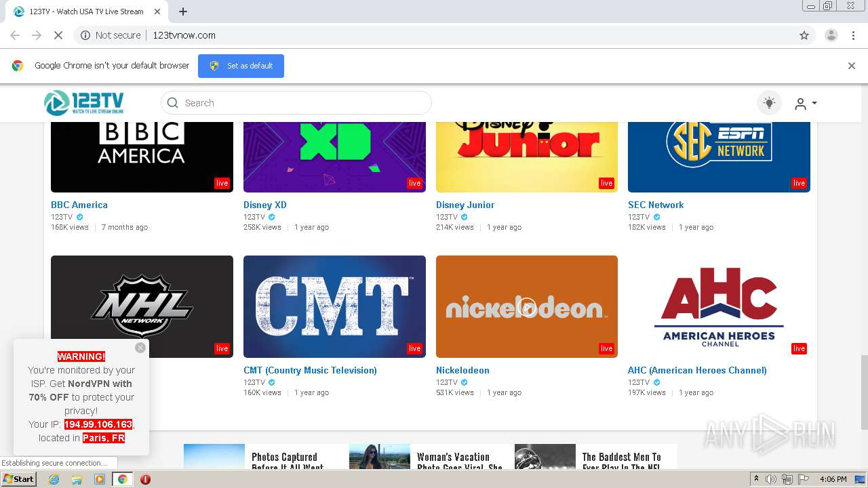The image size is (868, 488).
Task: Open AHC (American Heroes Channel) link
Action: pos(697,370)
